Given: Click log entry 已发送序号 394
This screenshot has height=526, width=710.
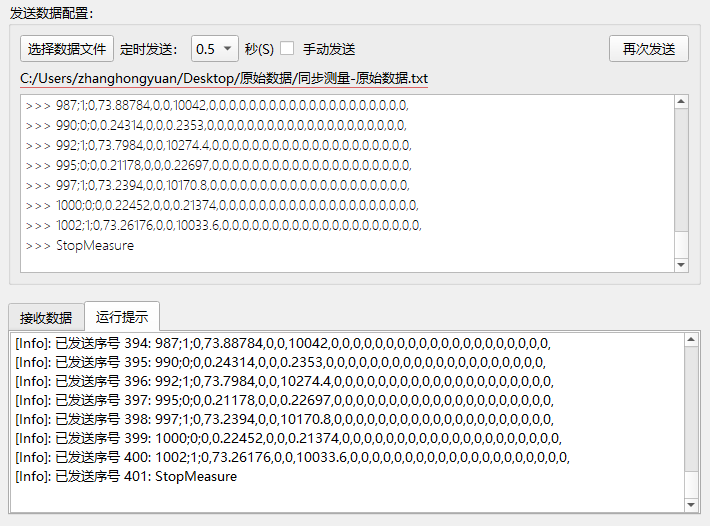Looking at the screenshot, I should pyautogui.click(x=283, y=343).
